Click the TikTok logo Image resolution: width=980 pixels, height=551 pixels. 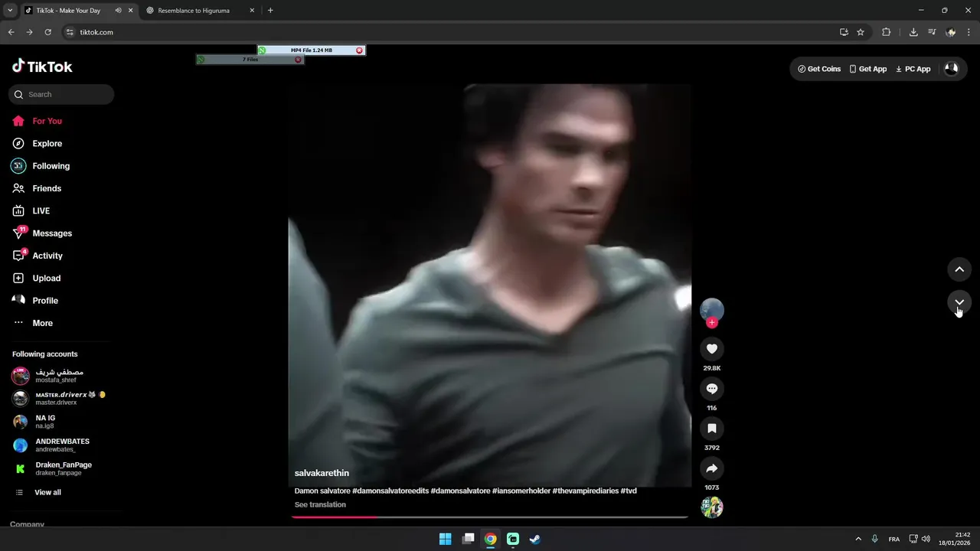42,67
